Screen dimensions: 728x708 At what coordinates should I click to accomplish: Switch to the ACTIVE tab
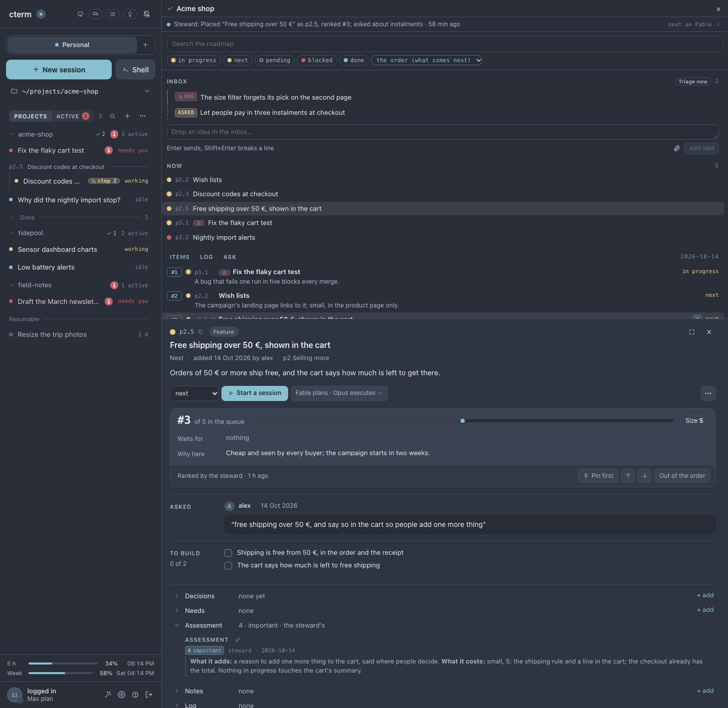(x=73, y=116)
